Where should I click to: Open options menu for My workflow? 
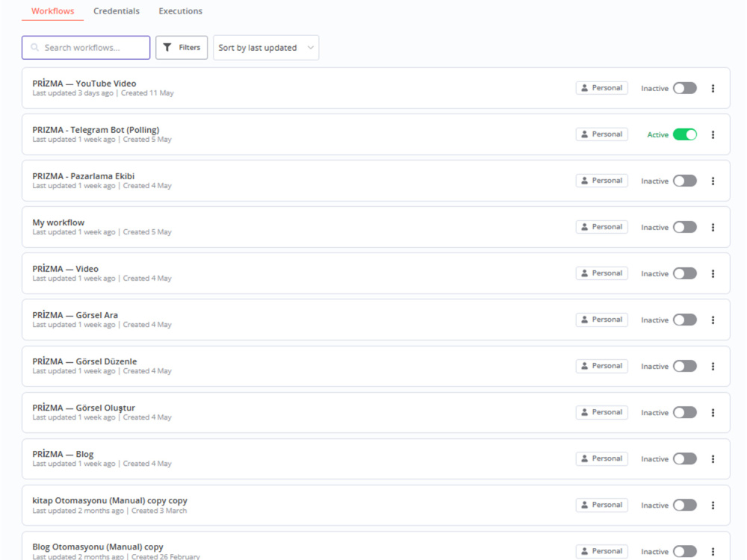tap(713, 227)
